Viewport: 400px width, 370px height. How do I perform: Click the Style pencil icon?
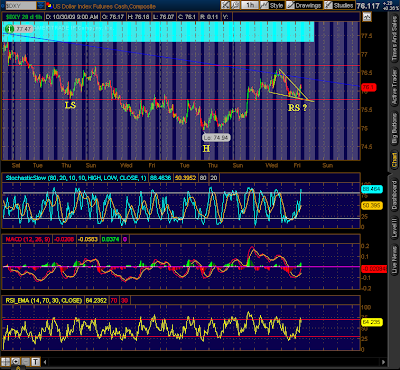[x=264, y=5]
